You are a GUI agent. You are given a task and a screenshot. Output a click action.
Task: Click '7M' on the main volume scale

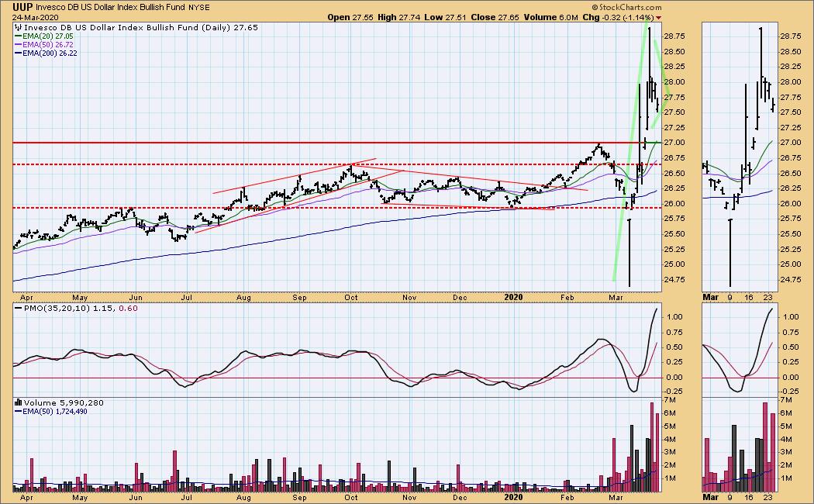[671, 400]
